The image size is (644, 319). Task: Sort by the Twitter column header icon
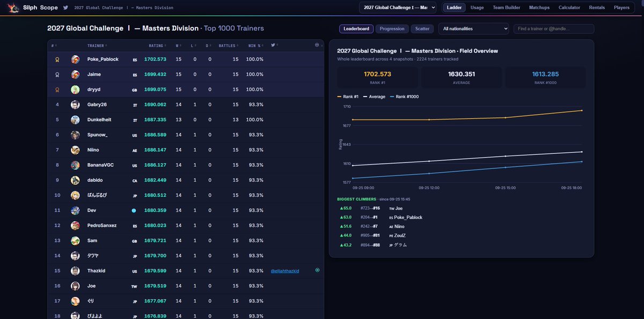point(274,46)
